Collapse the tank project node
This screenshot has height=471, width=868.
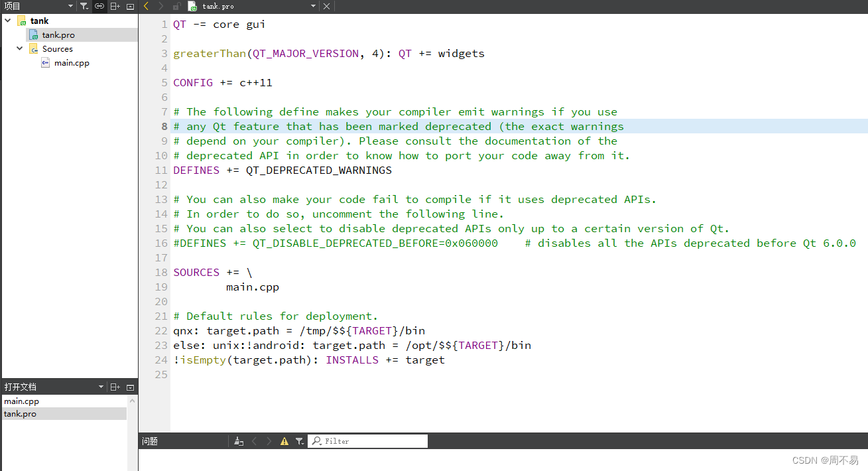pyautogui.click(x=8, y=21)
